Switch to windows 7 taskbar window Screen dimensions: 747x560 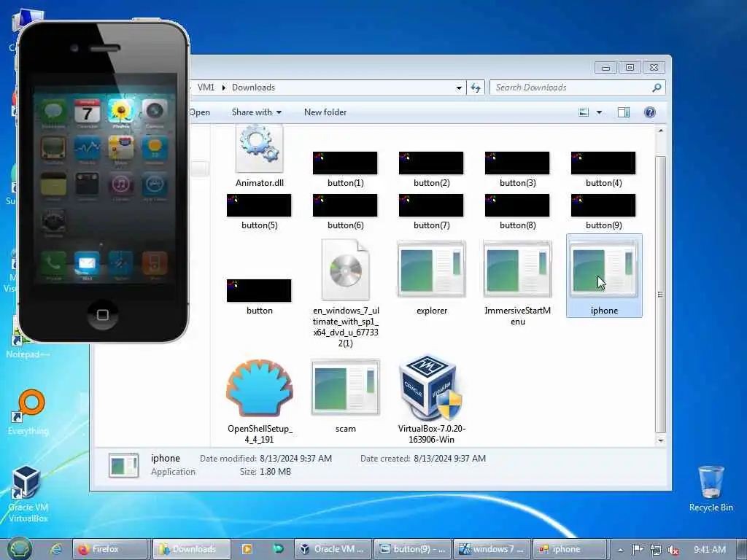pyautogui.click(x=492, y=549)
